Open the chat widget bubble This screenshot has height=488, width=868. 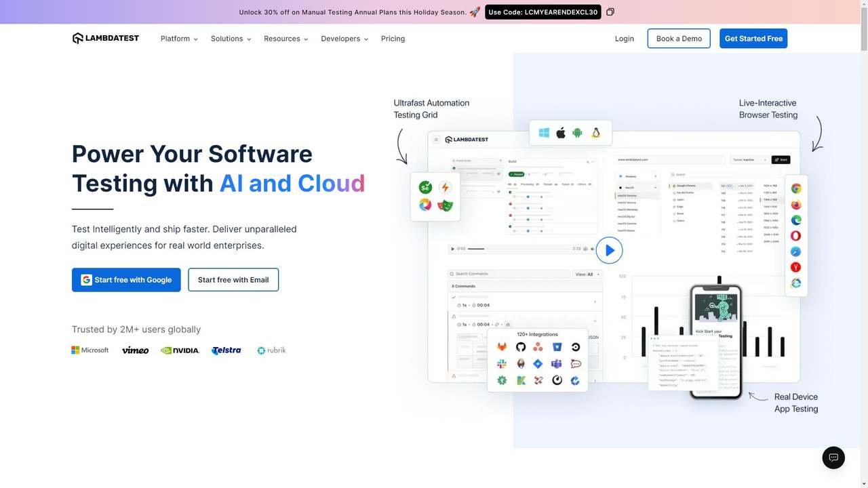pyautogui.click(x=833, y=457)
